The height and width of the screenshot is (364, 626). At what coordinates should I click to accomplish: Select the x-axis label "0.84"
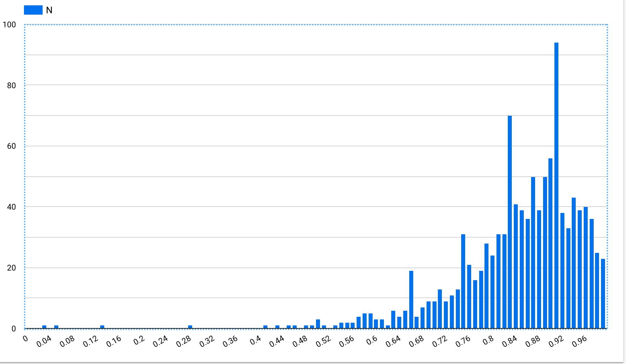pos(510,341)
